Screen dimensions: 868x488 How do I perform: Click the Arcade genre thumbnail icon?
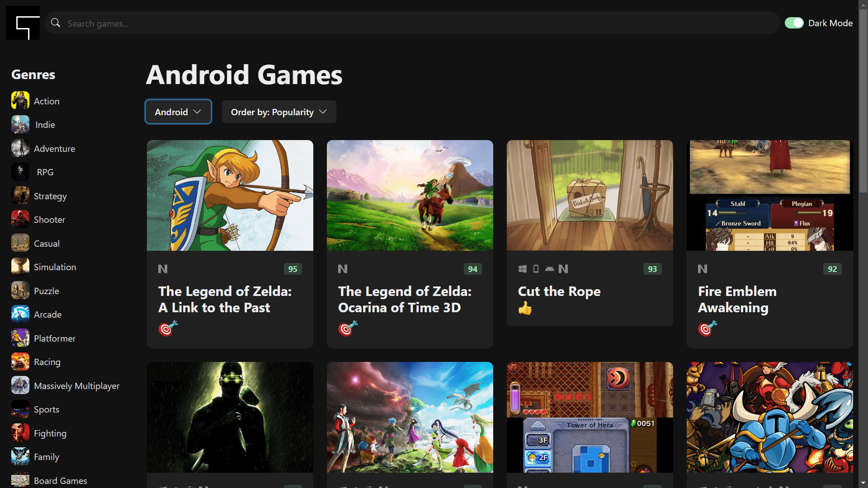20,314
